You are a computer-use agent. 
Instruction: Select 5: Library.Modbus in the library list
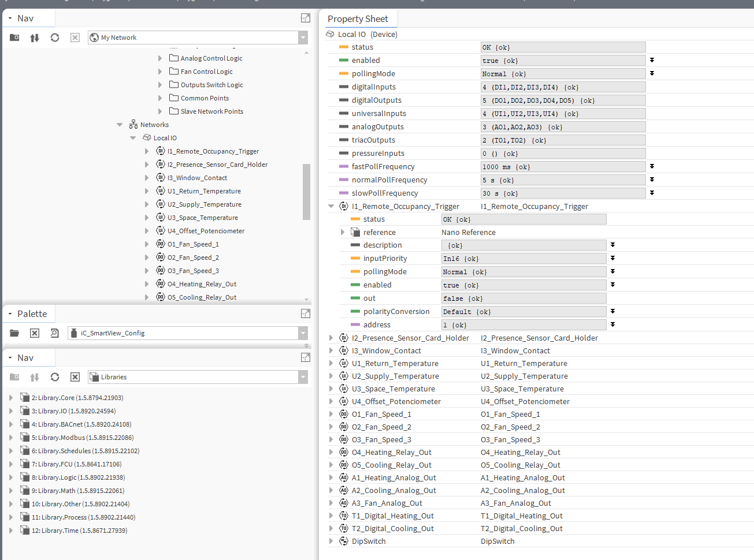(82, 438)
